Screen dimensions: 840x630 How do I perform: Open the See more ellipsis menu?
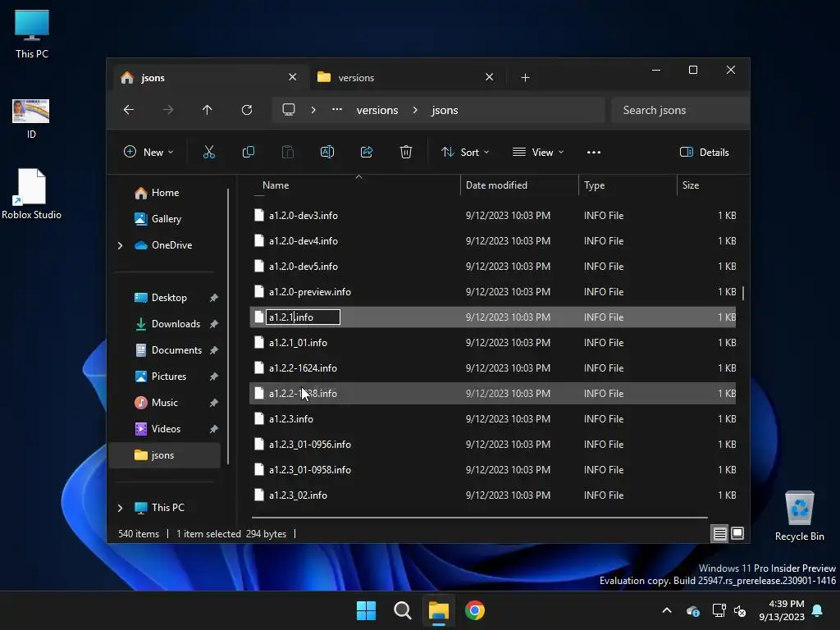[x=594, y=152]
